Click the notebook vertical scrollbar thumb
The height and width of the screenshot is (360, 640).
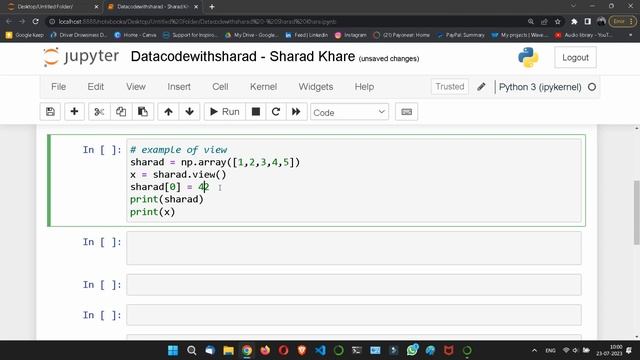click(x=636, y=212)
